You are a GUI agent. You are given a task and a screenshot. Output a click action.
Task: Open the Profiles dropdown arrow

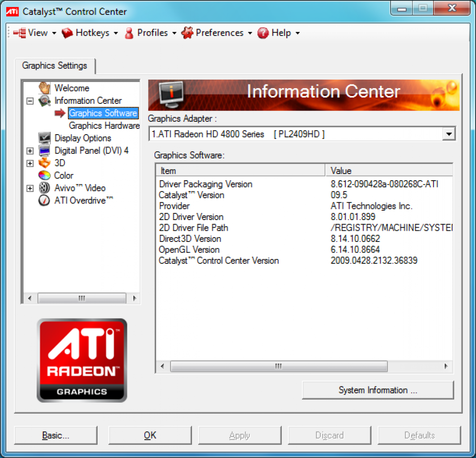pyautogui.click(x=174, y=33)
